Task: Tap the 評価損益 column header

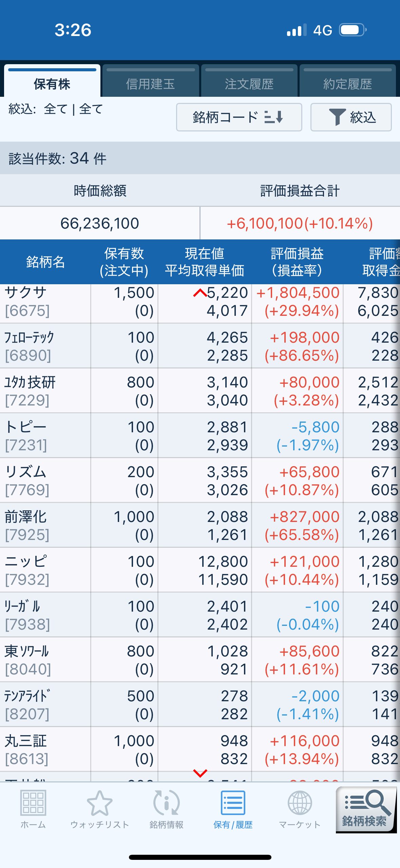Action: pos(297,262)
